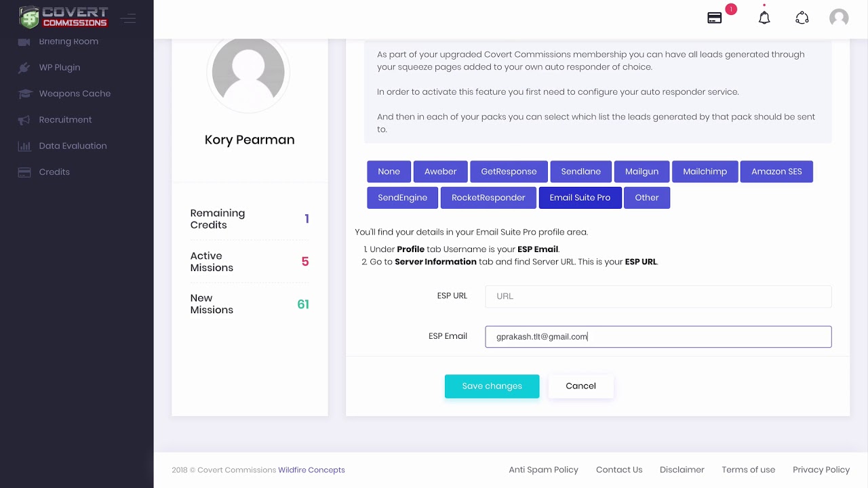868x488 pixels.
Task: Open the Wildfire Concepts footer link
Action: coord(311,470)
